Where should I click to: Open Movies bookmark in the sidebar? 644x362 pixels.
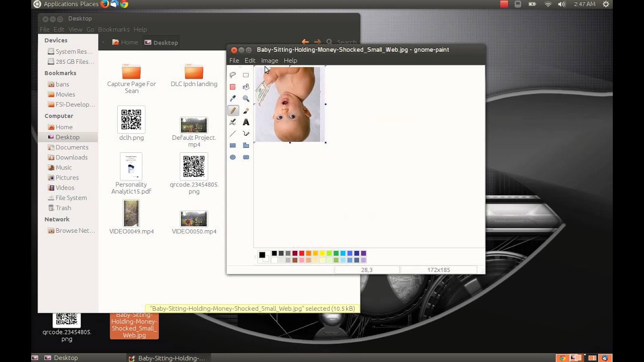coord(65,94)
